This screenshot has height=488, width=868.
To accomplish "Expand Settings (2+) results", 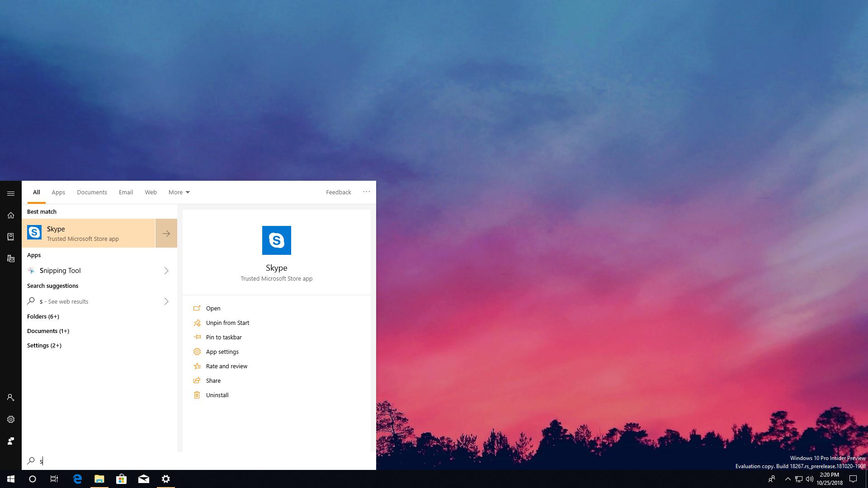I will coord(44,345).
